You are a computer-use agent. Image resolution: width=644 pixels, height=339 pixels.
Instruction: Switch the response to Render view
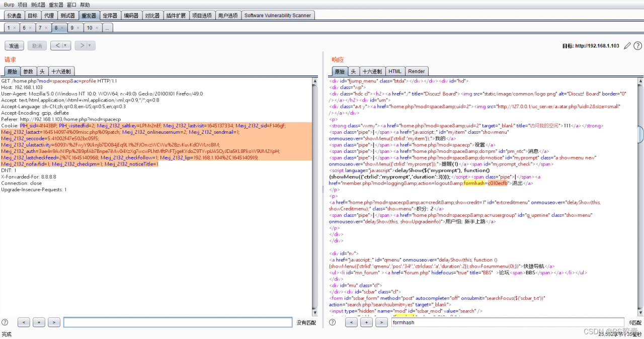417,71
